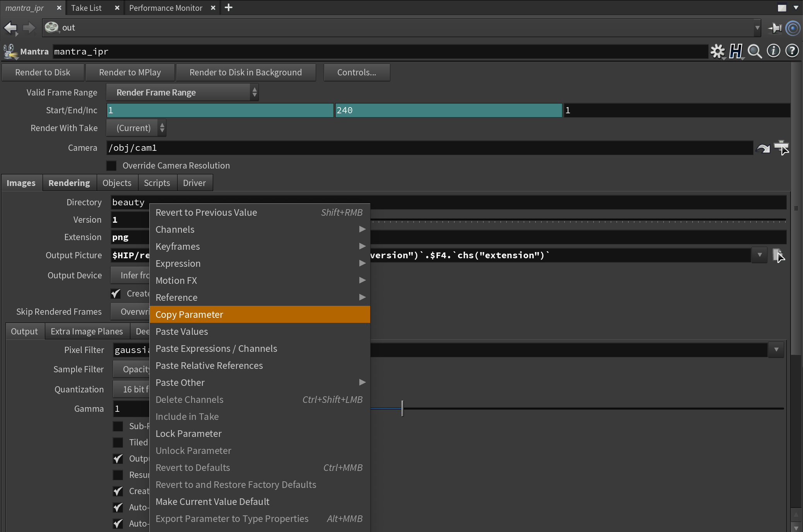This screenshot has width=803, height=532.
Task: Open the help question mark icon
Action: click(792, 51)
